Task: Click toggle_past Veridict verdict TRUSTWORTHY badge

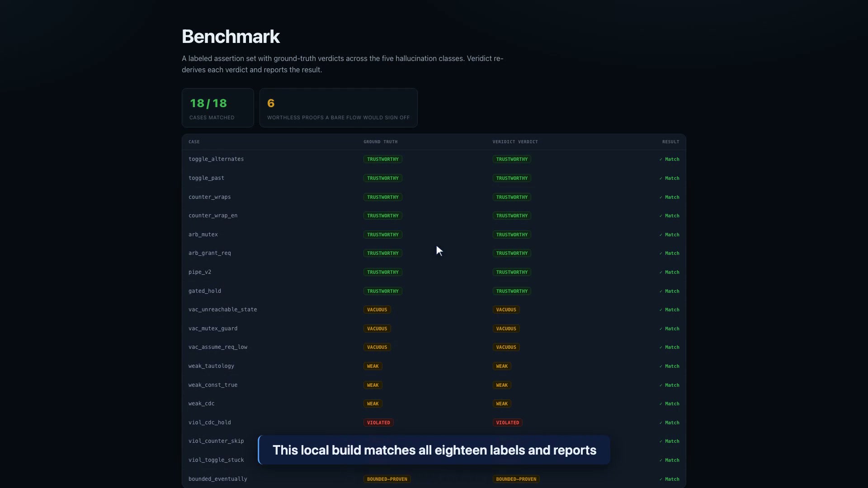Action: click(x=512, y=178)
